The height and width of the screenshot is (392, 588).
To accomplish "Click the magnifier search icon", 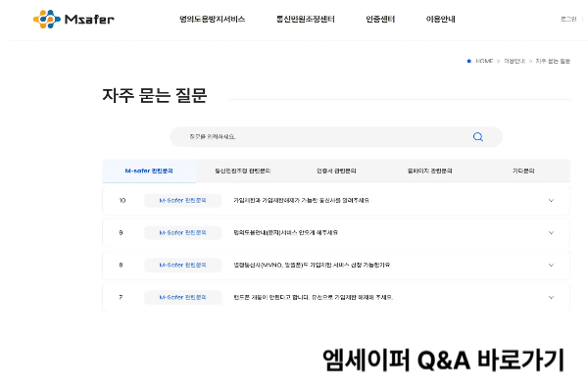I will (478, 137).
